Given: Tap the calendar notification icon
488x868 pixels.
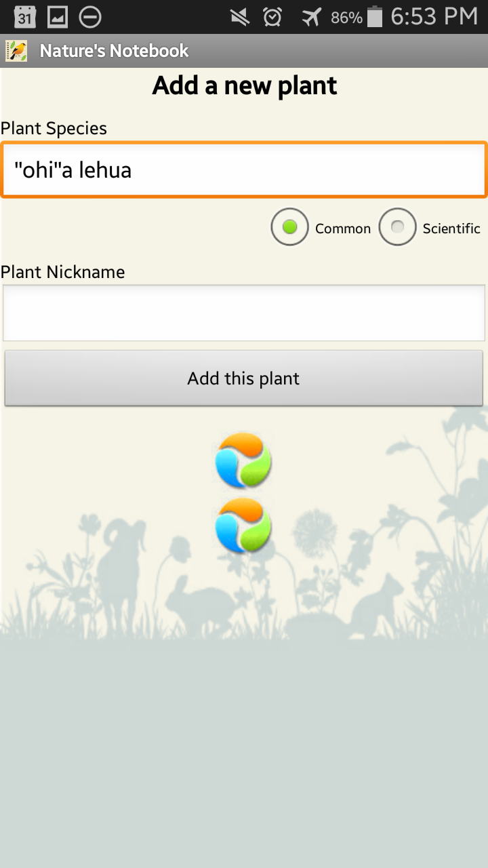Looking at the screenshot, I should [25, 17].
